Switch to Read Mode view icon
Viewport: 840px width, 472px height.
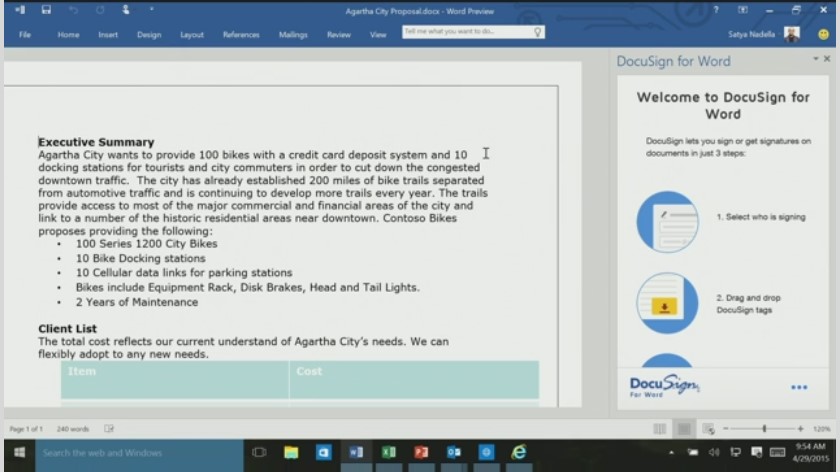659,429
